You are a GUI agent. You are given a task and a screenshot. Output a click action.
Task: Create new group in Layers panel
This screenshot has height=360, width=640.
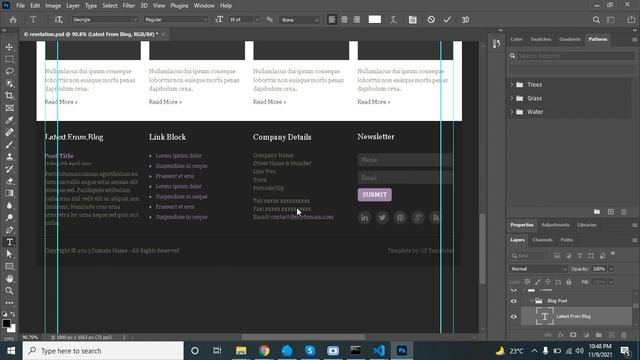point(598,335)
